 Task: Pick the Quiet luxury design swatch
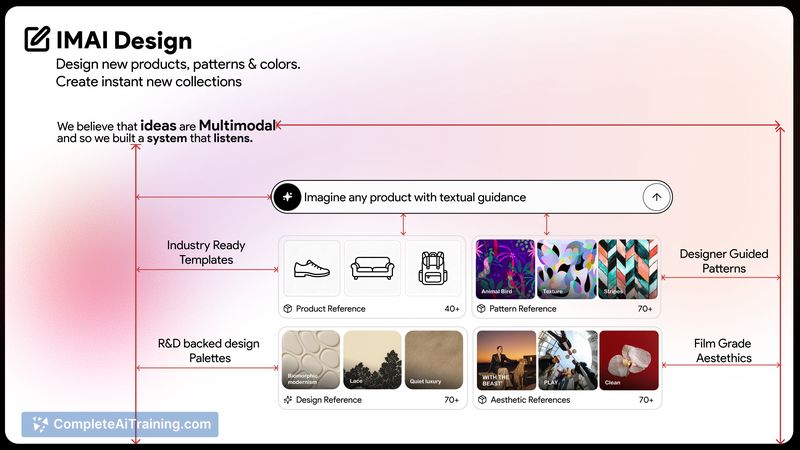(433, 360)
